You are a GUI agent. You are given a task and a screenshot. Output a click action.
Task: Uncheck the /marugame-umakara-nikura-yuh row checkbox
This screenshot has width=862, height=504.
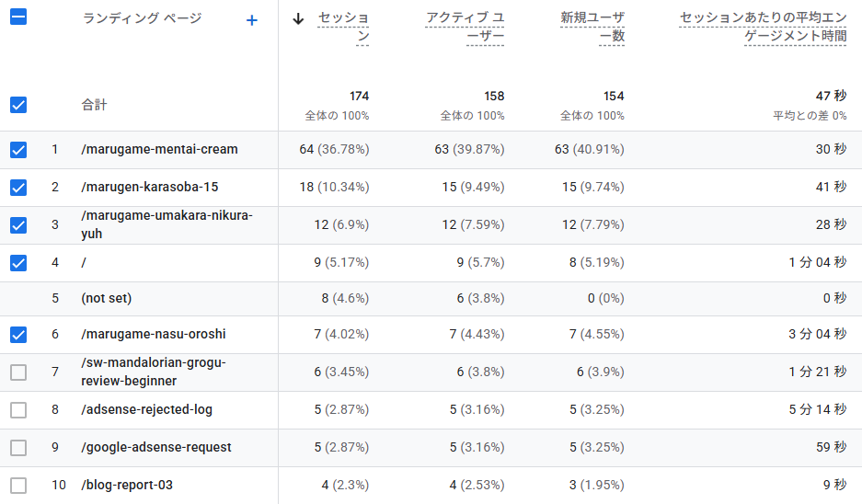[x=18, y=224]
